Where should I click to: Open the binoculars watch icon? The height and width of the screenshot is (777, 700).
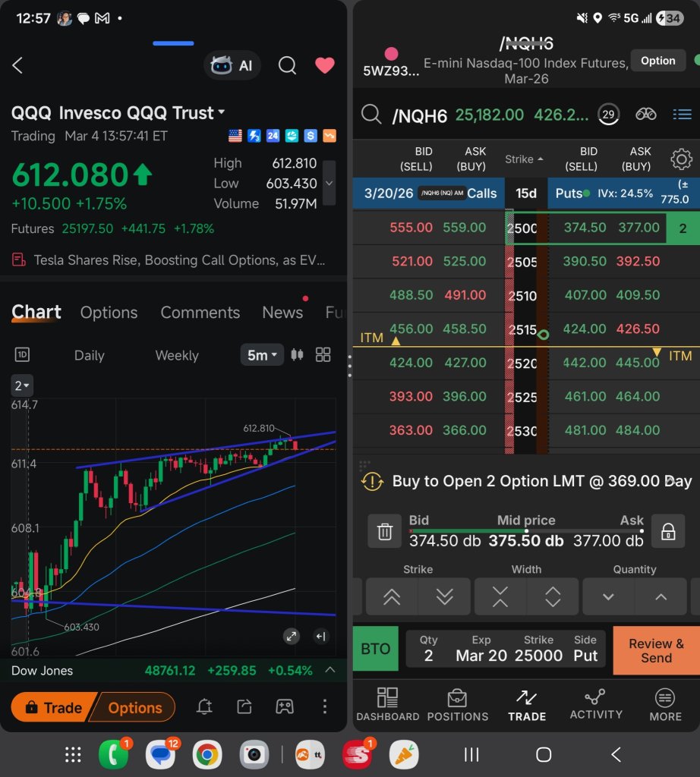point(645,115)
